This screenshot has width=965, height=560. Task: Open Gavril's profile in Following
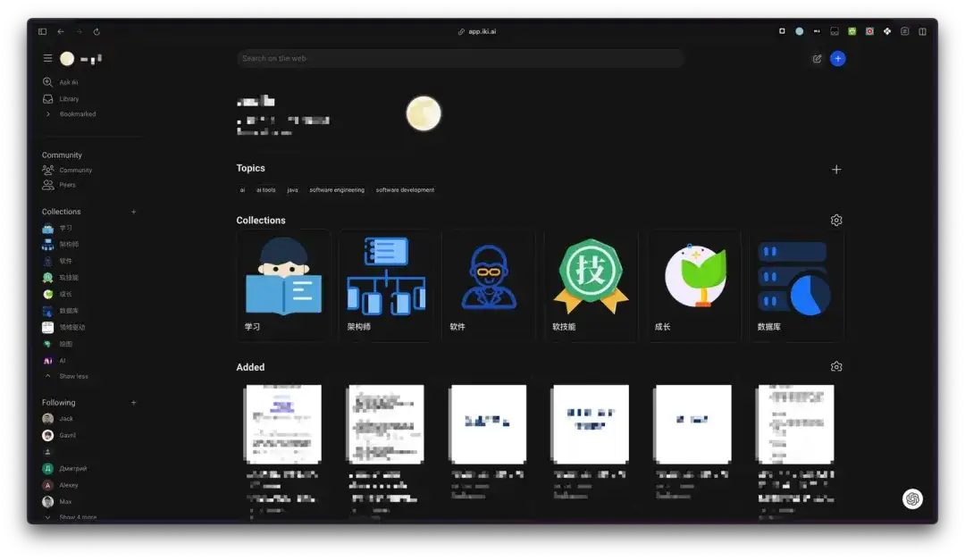point(59,435)
